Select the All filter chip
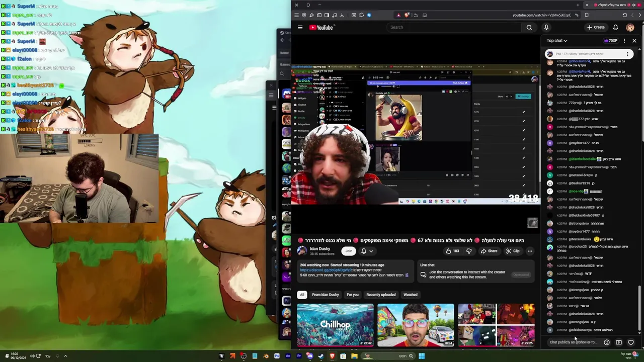 click(x=302, y=295)
